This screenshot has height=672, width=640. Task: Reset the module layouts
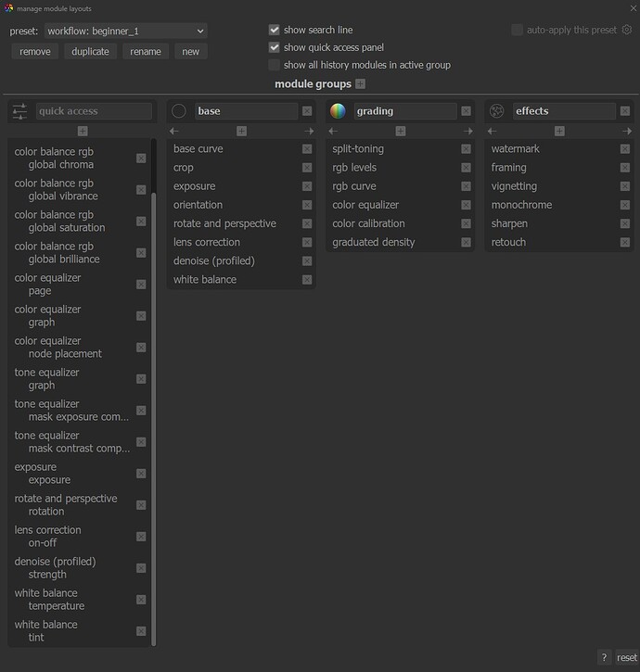point(627,657)
